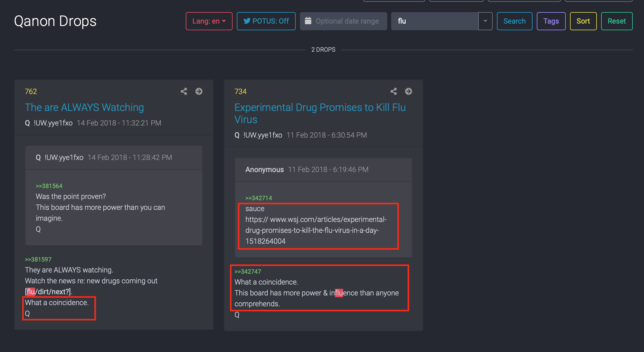The width and height of the screenshot is (644, 352).
Task: Click the Reset button
Action: pyautogui.click(x=617, y=21)
